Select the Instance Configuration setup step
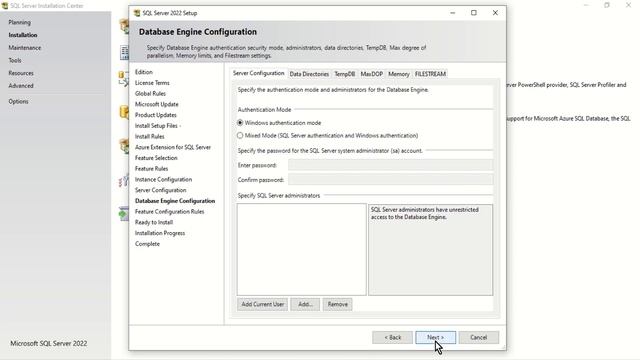This screenshot has height=360, width=640. coord(163,179)
